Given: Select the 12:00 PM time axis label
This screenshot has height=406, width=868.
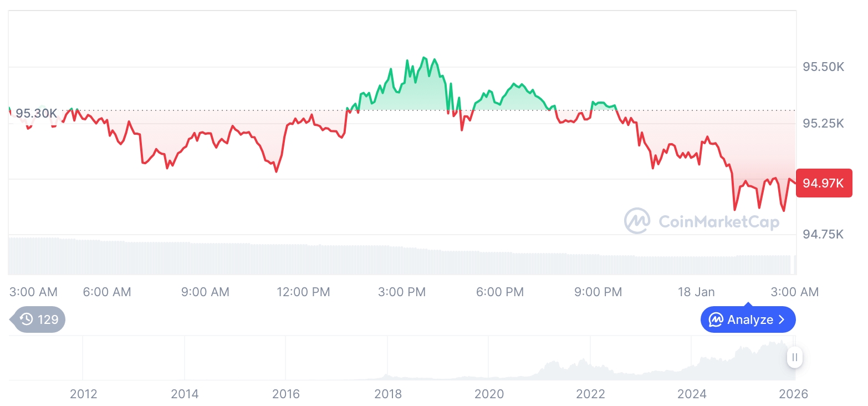Looking at the screenshot, I should coord(303,292).
